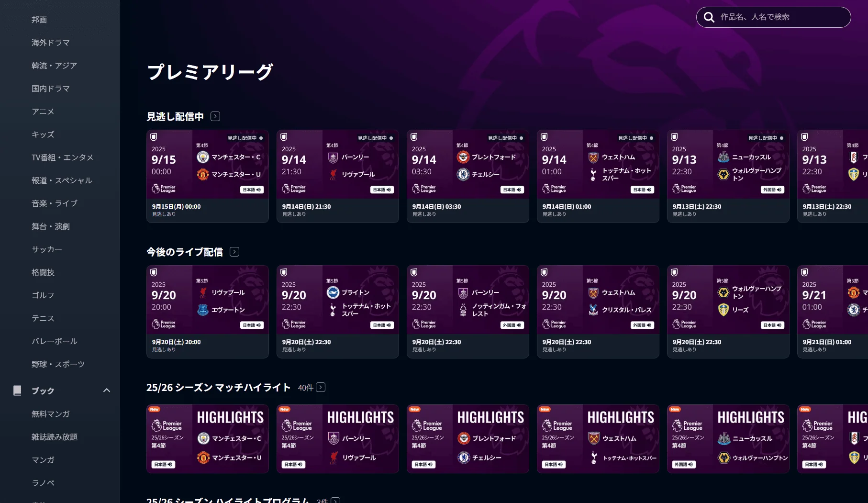This screenshot has height=503, width=868.
Task: Collapse the ブック sidebar section chevron
Action: pos(107,391)
